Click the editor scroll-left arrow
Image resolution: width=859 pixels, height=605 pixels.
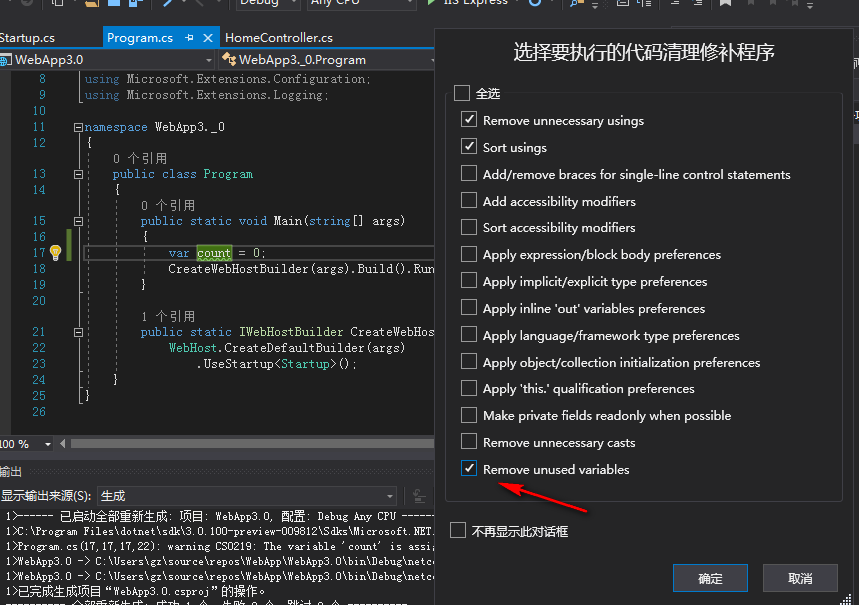pyautogui.click(x=62, y=443)
